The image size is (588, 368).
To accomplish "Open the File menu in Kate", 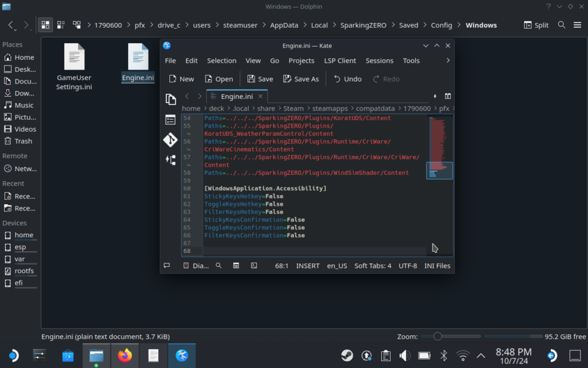I will [170, 60].
